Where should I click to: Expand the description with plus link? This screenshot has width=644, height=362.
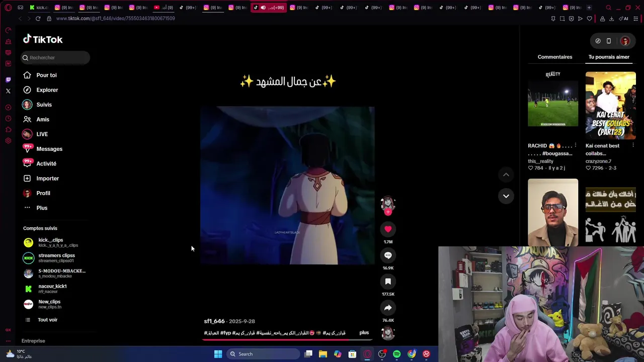click(364, 333)
